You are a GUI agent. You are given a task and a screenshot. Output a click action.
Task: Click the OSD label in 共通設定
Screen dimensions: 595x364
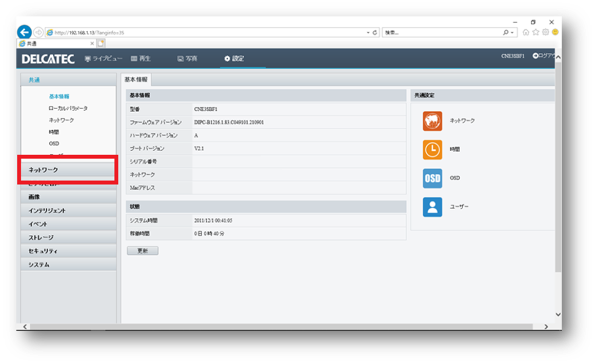point(454,178)
